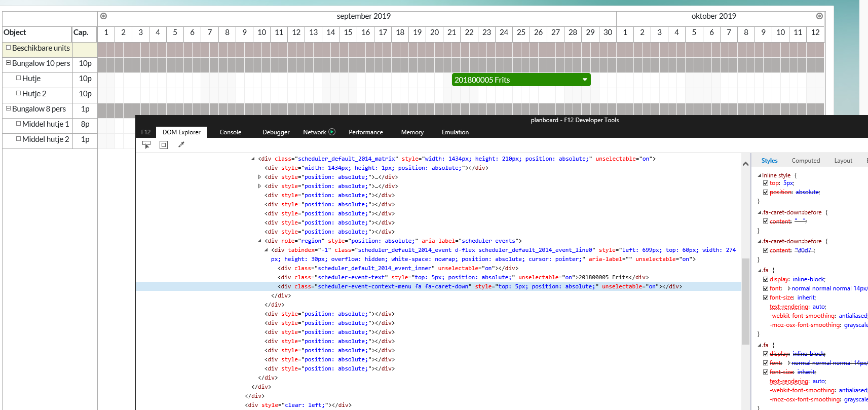Screen dimensions: 868x410
Task: Collapse the scheduler event div with tabindex
Action: pyautogui.click(x=266, y=250)
